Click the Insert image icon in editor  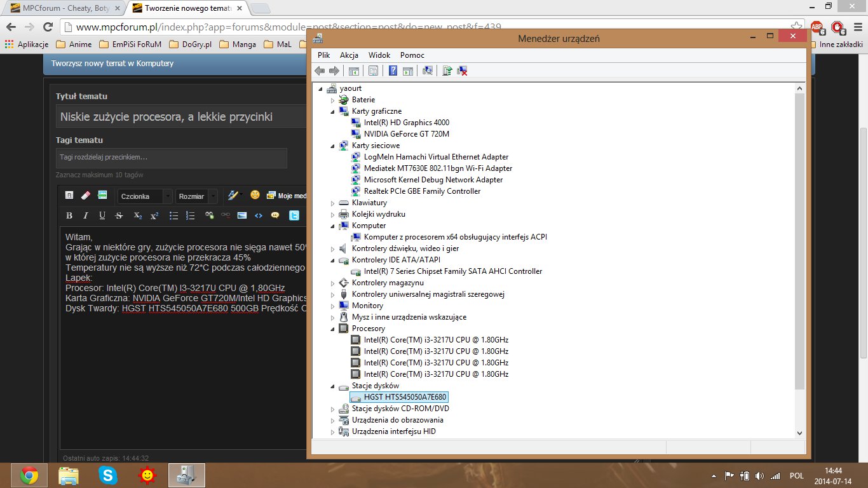click(x=242, y=215)
